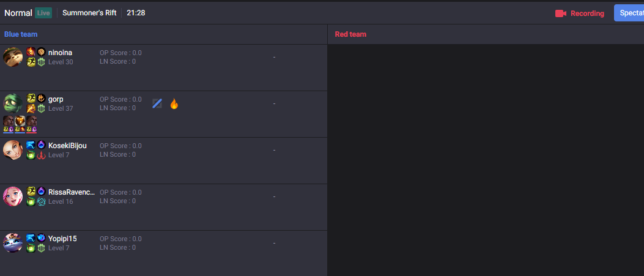Select the Red team header

350,34
